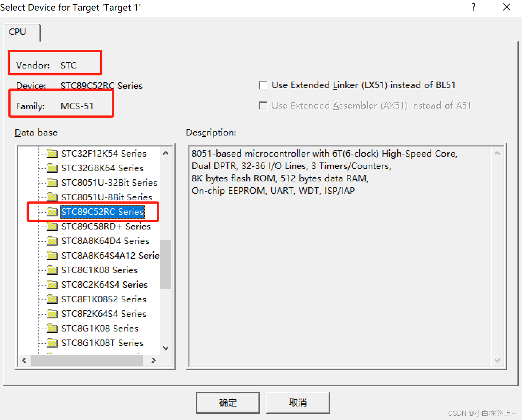522x420 pixels.
Task: Click folder icon of STC8C1K08 Series
Action: pyautogui.click(x=52, y=270)
